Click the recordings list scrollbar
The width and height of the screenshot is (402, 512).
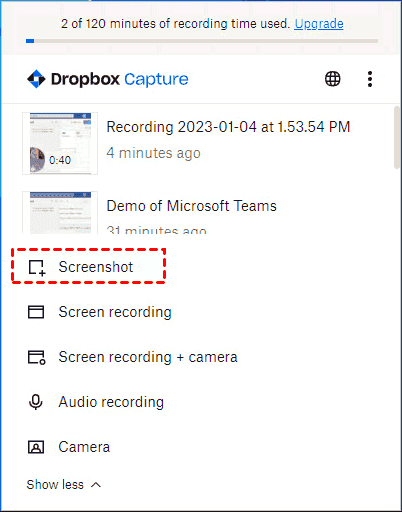[397, 137]
